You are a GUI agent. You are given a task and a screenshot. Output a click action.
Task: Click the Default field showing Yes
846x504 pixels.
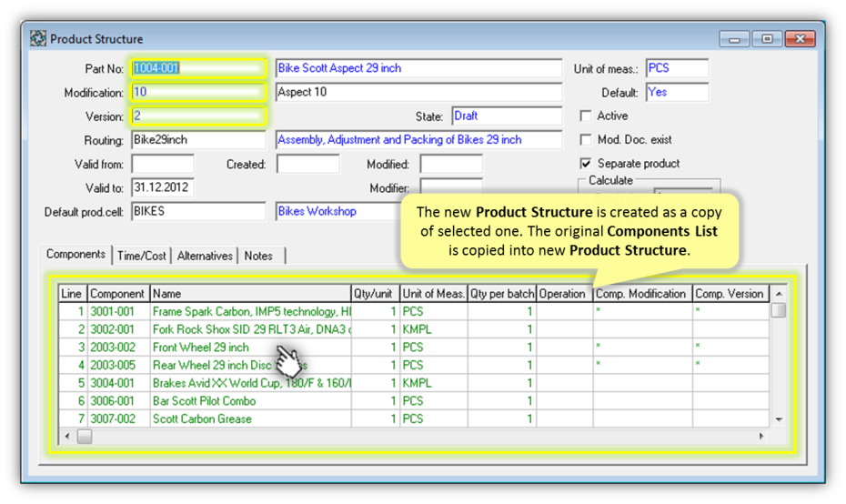[677, 92]
